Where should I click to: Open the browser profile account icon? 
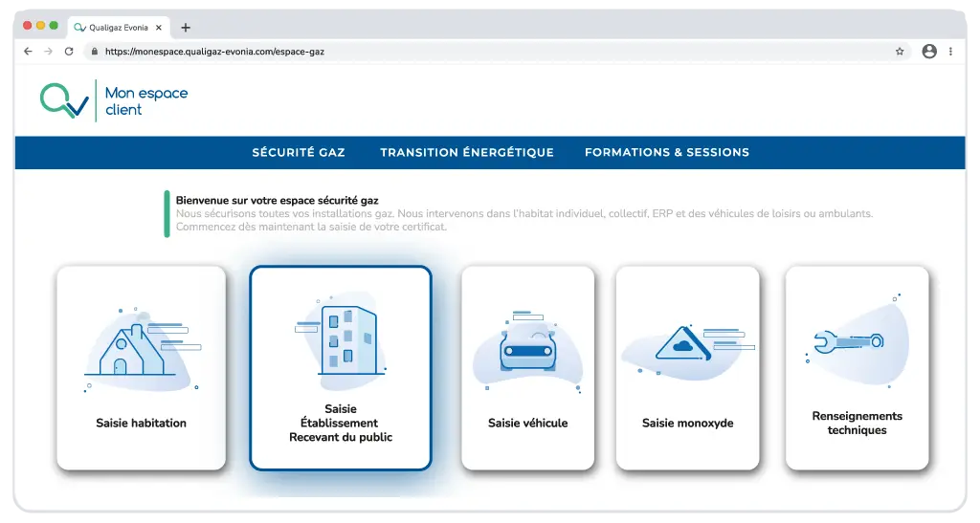click(x=929, y=52)
